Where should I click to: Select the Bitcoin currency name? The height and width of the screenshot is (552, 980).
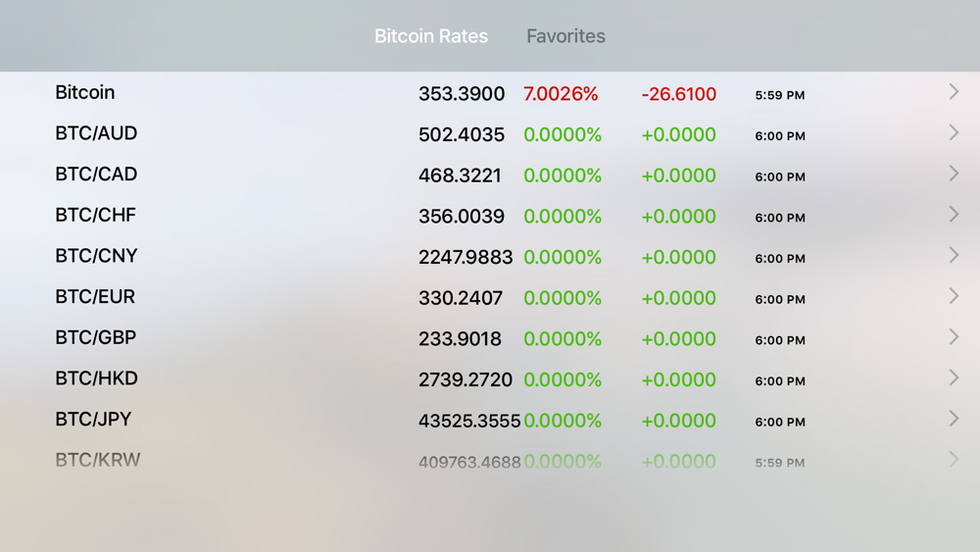pos(85,92)
